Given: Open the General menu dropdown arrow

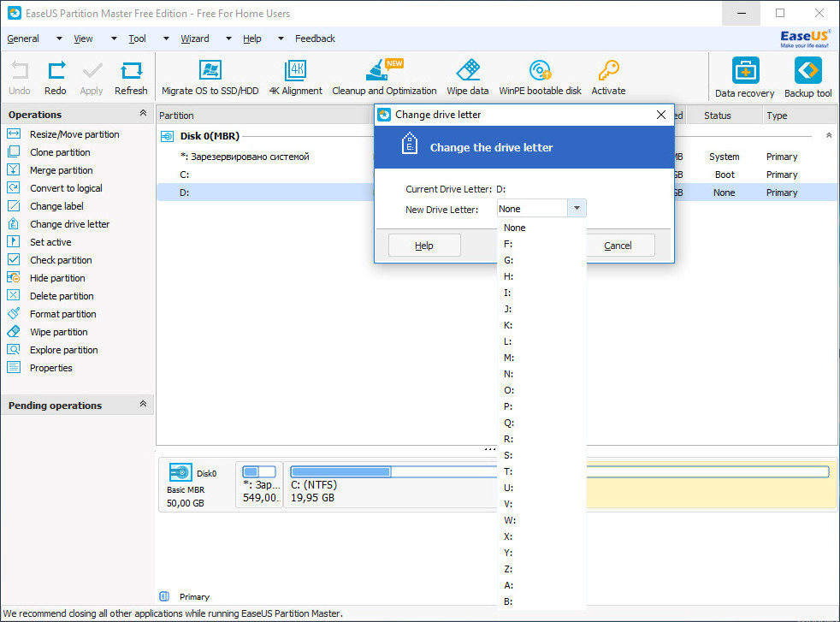Looking at the screenshot, I should [x=59, y=39].
